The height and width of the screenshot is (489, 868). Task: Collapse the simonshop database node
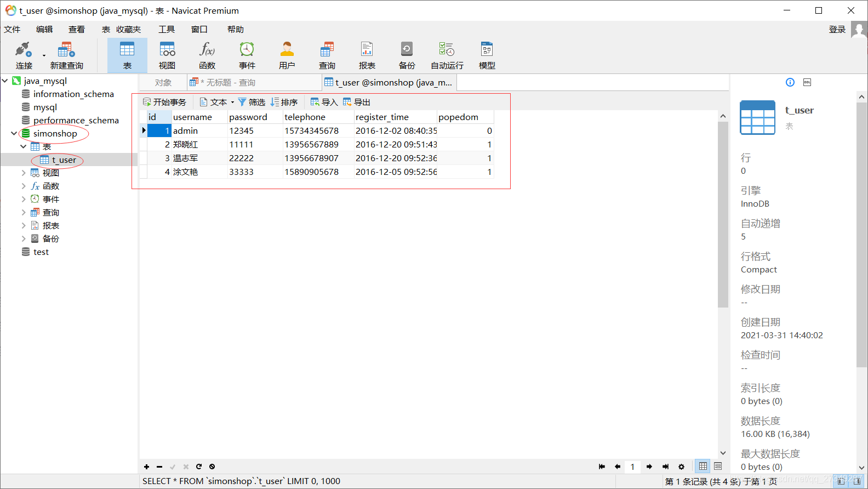[x=14, y=133]
